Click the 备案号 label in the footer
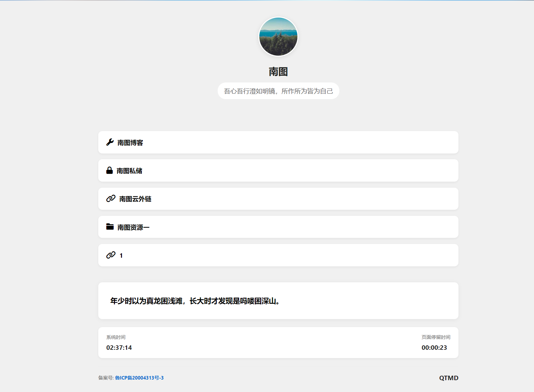This screenshot has width=534, height=392. (106, 378)
